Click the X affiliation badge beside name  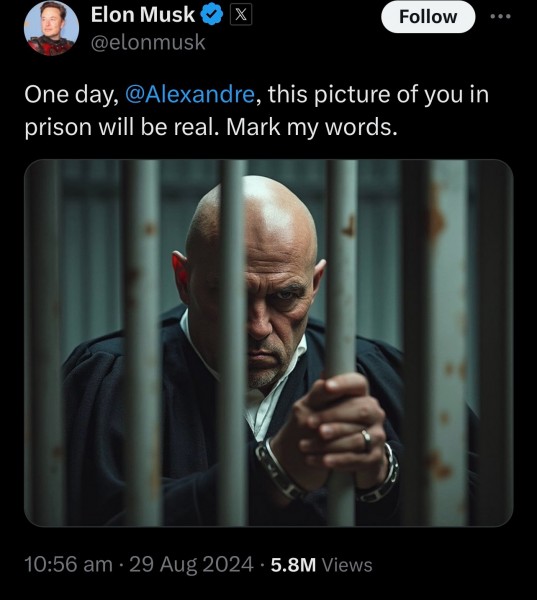click(x=241, y=15)
